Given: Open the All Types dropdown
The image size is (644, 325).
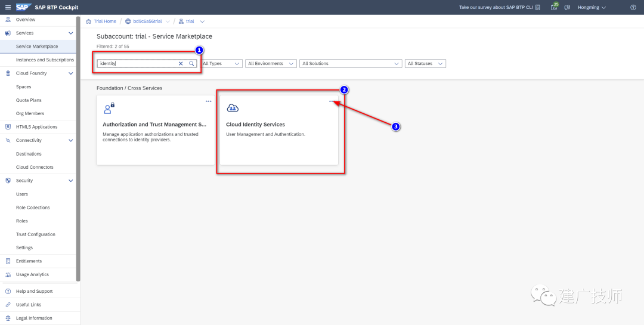Looking at the screenshot, I should tap(222, 64).
